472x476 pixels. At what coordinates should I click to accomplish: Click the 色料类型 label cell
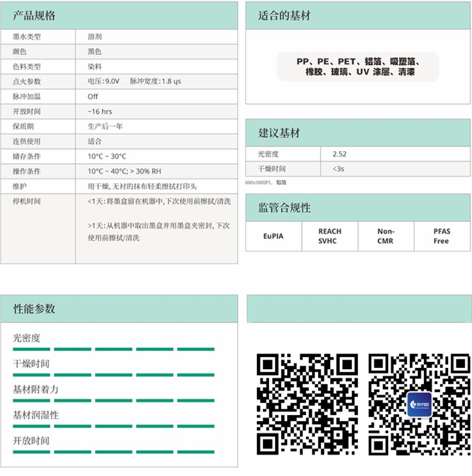click(x=38, y=67)
